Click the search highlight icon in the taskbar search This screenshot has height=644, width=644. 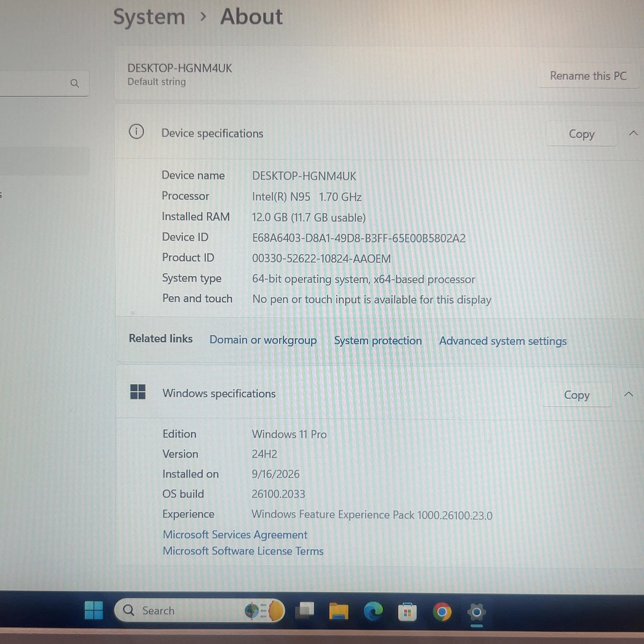click(x=264, y=610)
